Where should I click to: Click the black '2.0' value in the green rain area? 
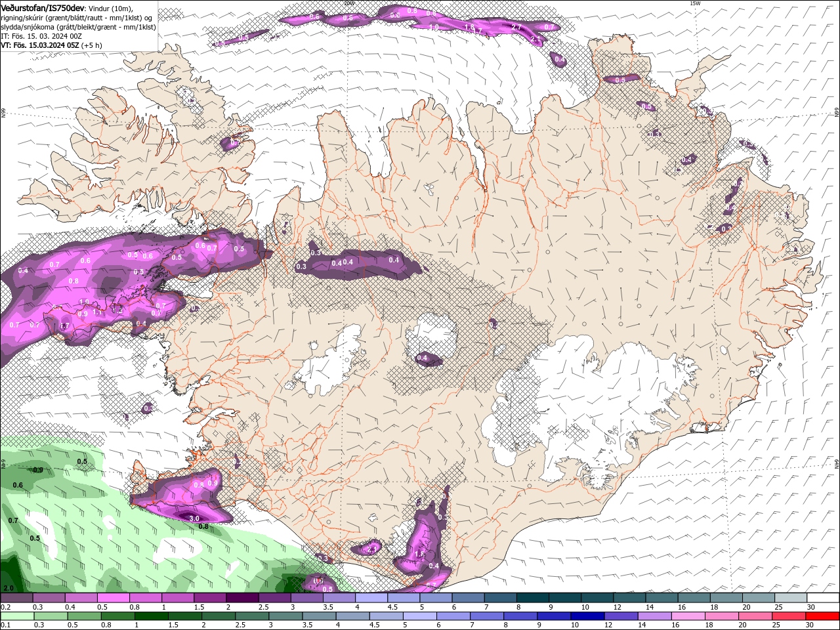click(x=9, y=588)
